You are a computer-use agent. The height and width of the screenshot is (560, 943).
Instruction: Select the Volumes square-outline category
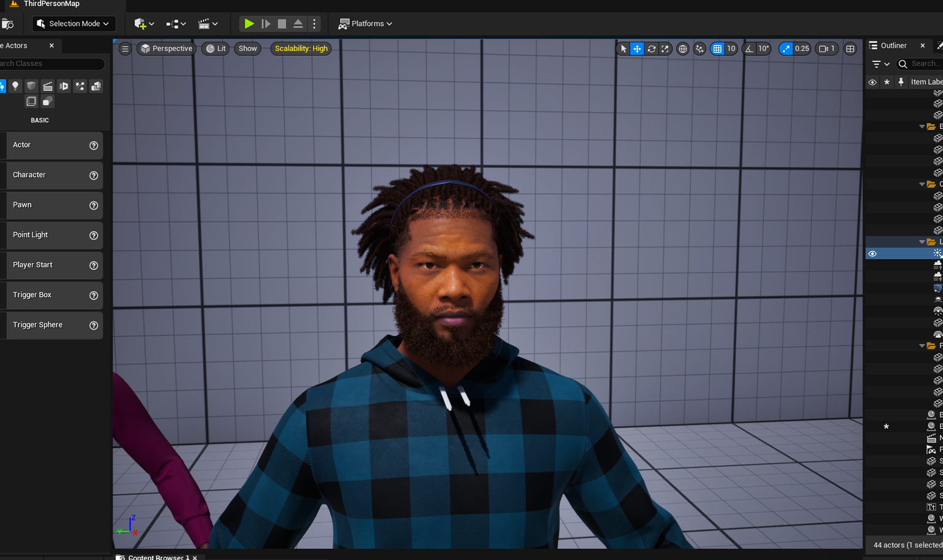(31, 101)
